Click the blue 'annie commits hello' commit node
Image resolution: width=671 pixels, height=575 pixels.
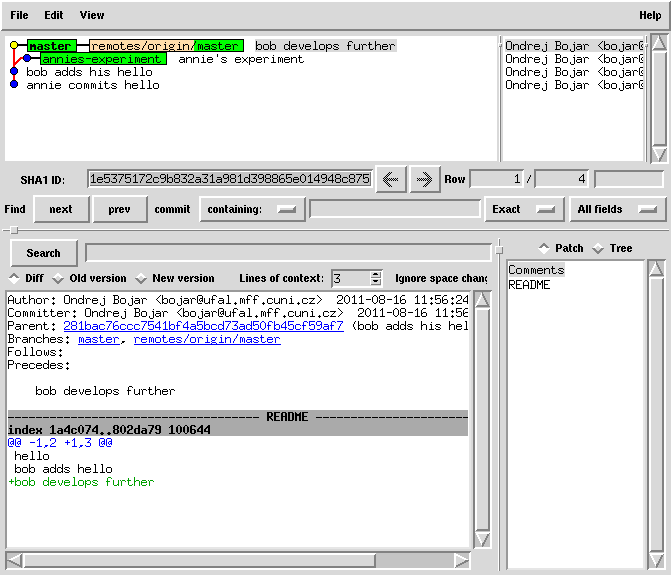[14, 85]
